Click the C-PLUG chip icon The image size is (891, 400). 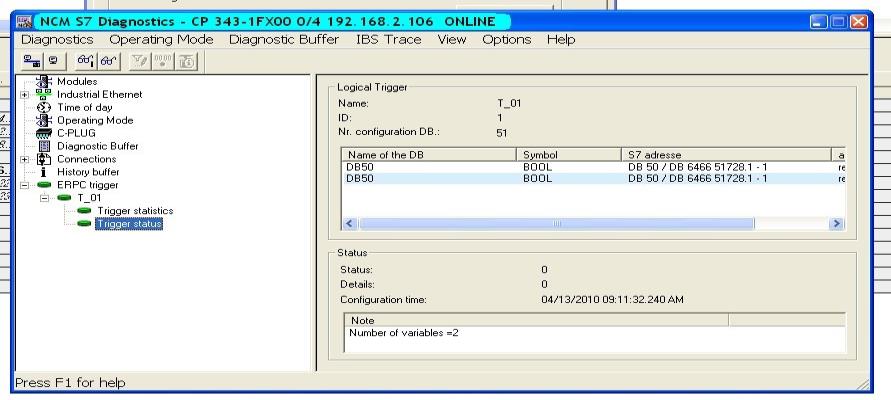coord(44,134)
